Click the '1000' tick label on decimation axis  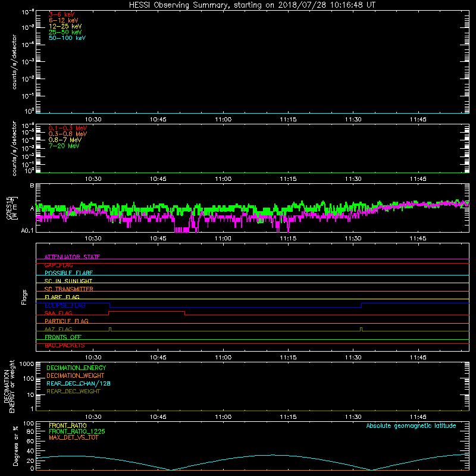click(27, 364)
